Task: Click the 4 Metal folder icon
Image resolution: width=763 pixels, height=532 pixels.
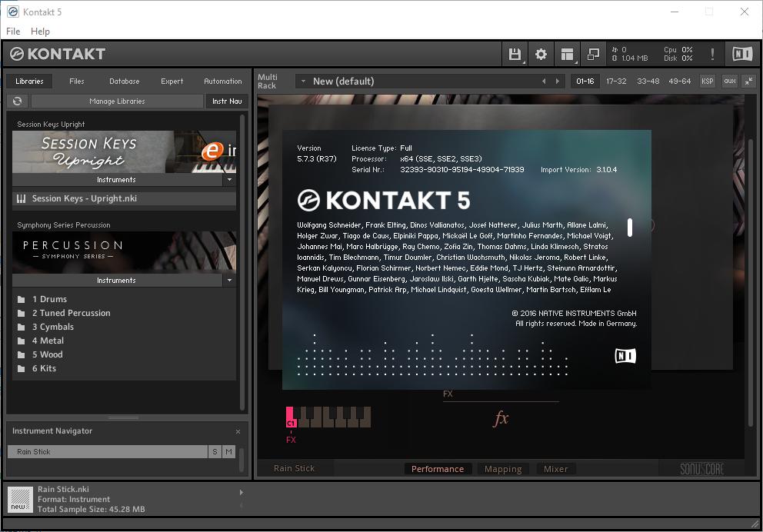Action: coord(21,341)
